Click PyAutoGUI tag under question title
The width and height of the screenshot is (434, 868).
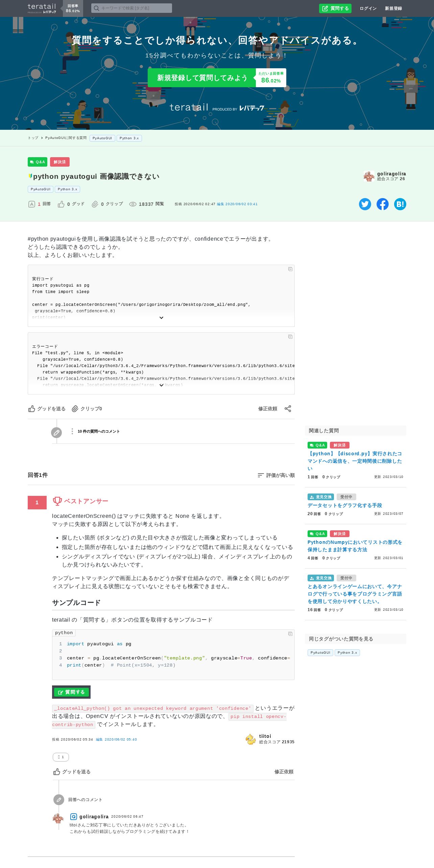41,189
